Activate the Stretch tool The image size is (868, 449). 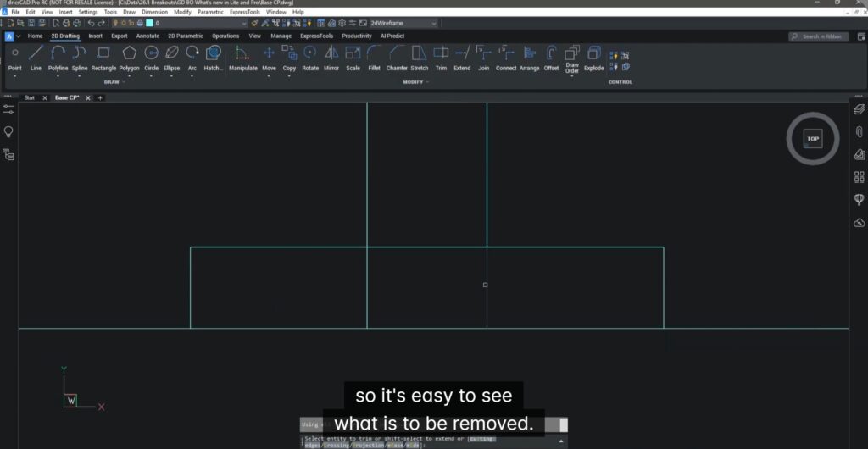point(420,58)
